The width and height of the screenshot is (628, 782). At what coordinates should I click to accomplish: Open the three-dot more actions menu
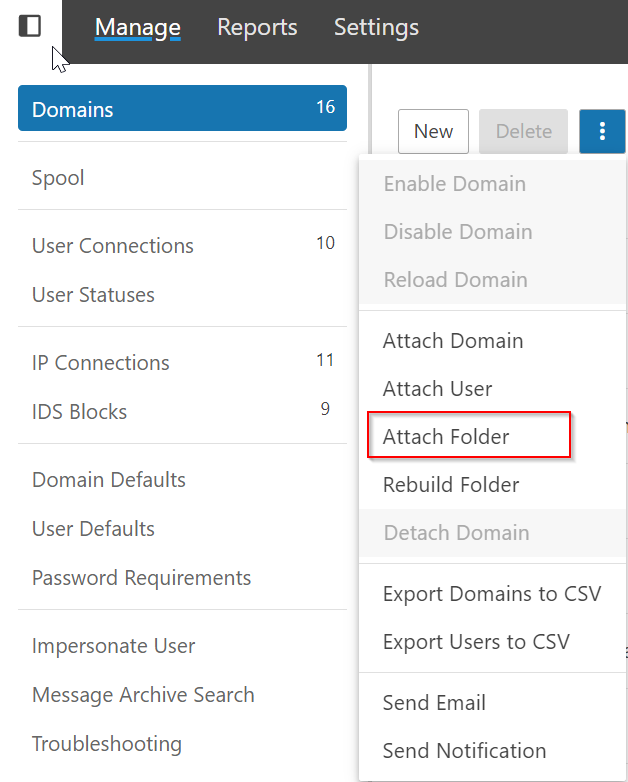click(x=602, y=131)
